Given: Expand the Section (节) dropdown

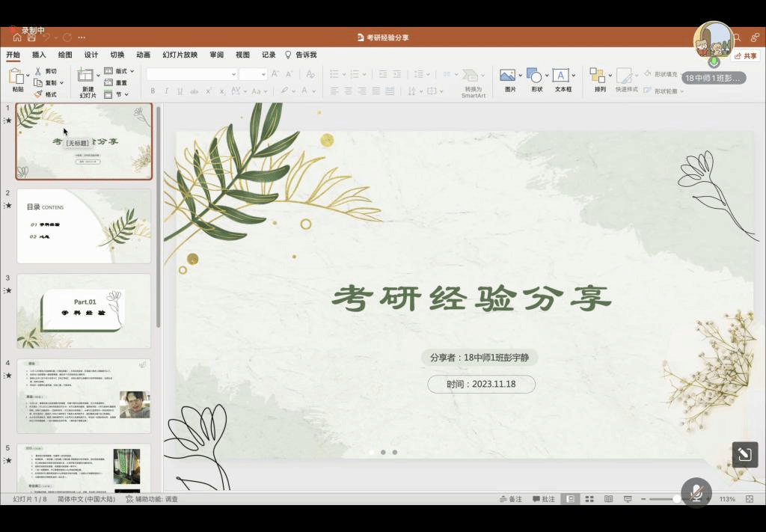Looking at the screenshot, I should tap(120, 94).
